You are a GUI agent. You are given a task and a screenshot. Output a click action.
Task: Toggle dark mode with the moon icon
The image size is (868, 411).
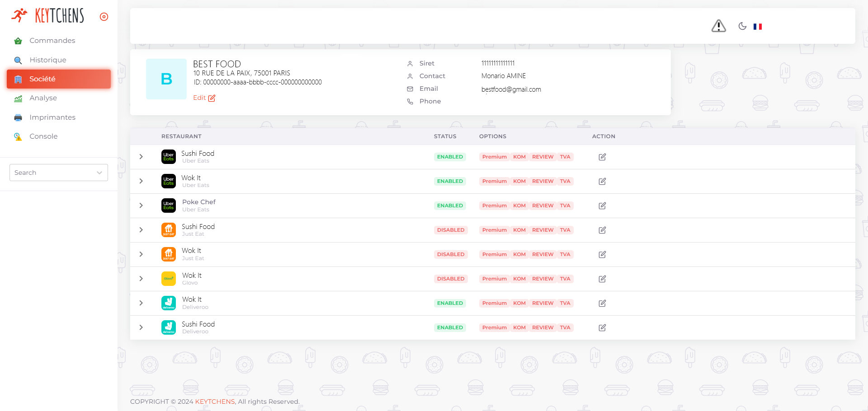[x=742, y=26]
